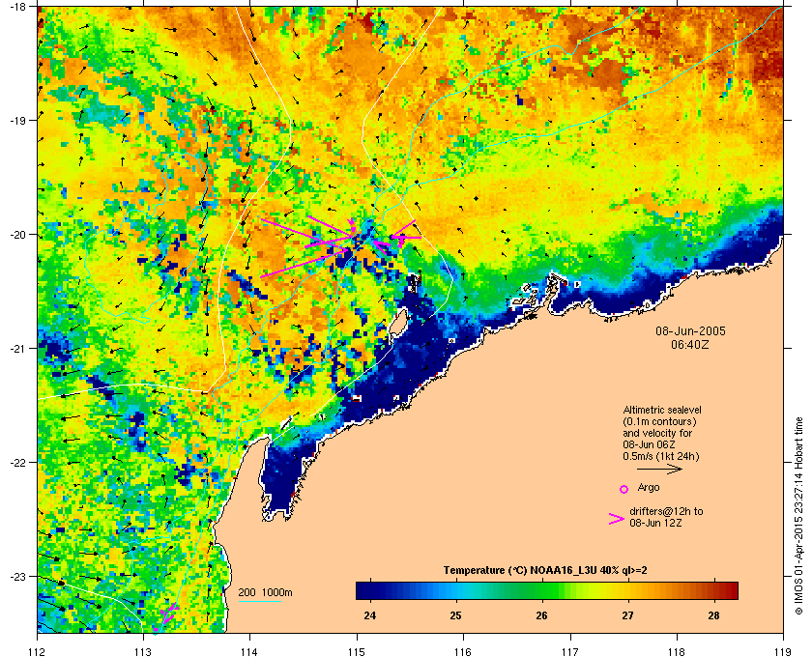This screenshot has width=812, height=657.
Task: Click the 'Altimetric sealevel' legend text
Action: (x=662, y=410)
